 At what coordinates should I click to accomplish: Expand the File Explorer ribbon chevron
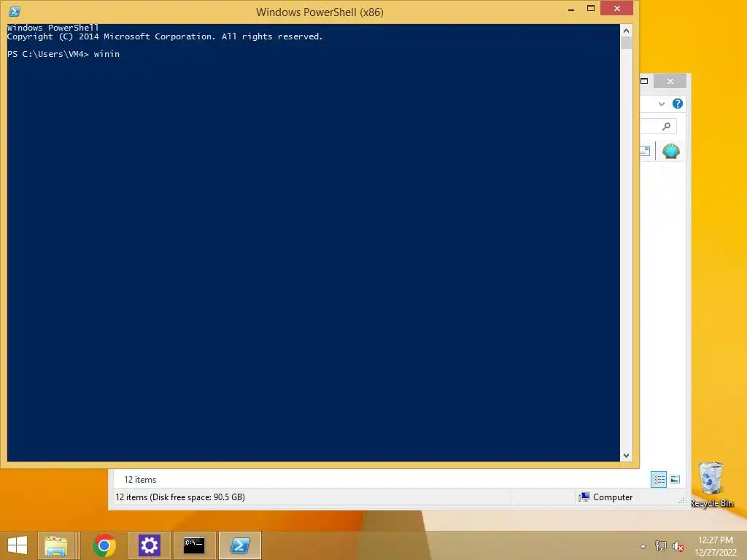pyautogui.click(x=661, y=104)
